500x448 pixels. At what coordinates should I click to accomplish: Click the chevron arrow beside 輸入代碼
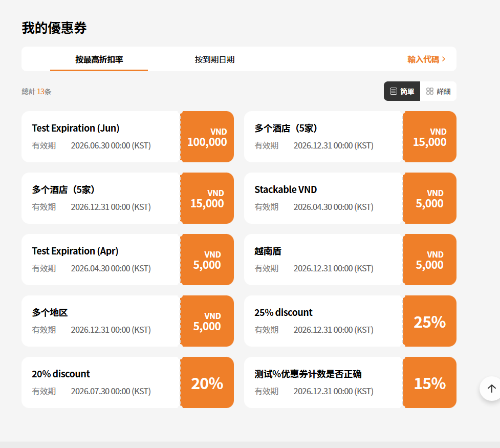pyautogui.click(x=444, y=59)
